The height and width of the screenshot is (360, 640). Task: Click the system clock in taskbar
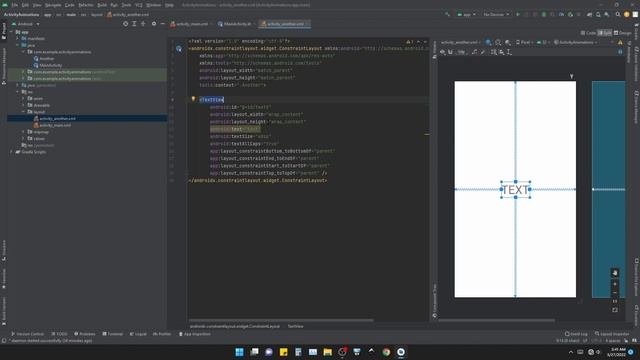[616, 352]
